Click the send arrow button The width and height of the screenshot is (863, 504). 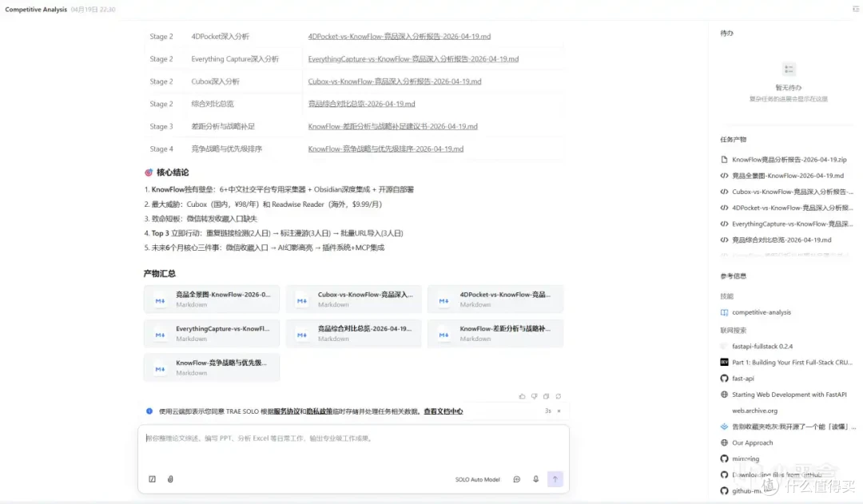click(x=555, y=479)
